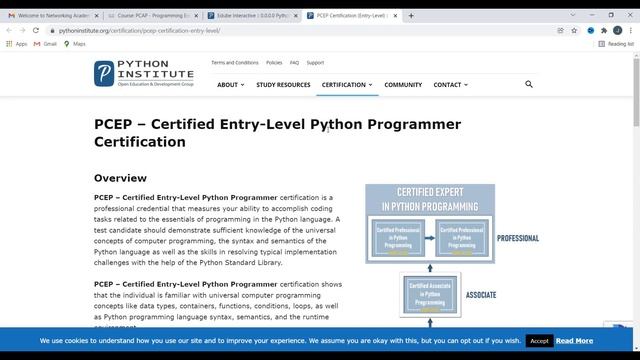Click the address bar URL field
The height and width of the screenshot is (360, 640).
pyautogui.click(x=302, y=31)
